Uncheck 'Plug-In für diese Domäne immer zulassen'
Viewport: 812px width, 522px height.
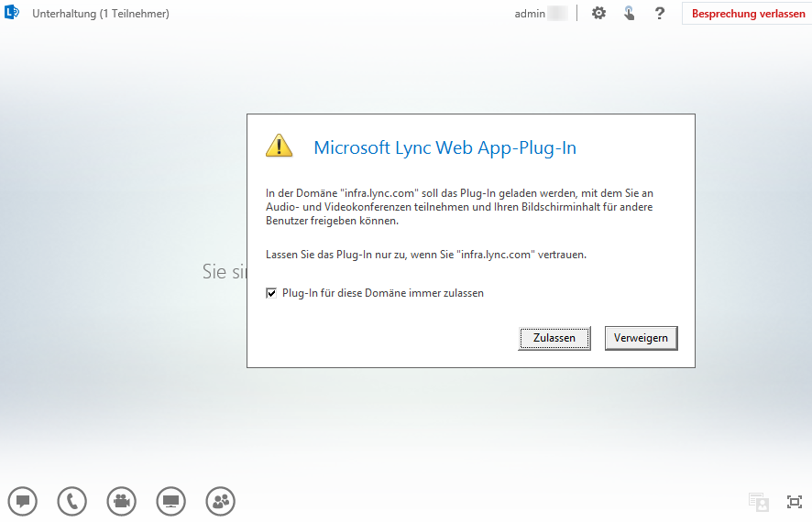pyautogui.click(x=271, y=293)
